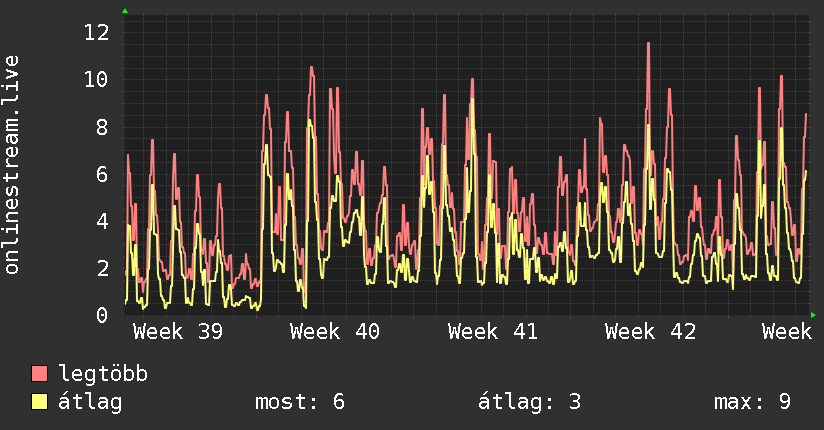Click the 'legtöbb' legend label
Viewport: 824px width, 430px height.
[x=103, y=374]
